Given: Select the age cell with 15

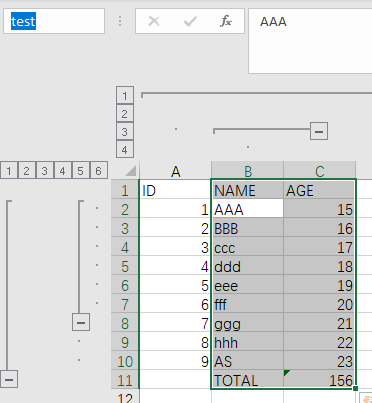Looking at the screenshot, I should click(x=320, y=209).
